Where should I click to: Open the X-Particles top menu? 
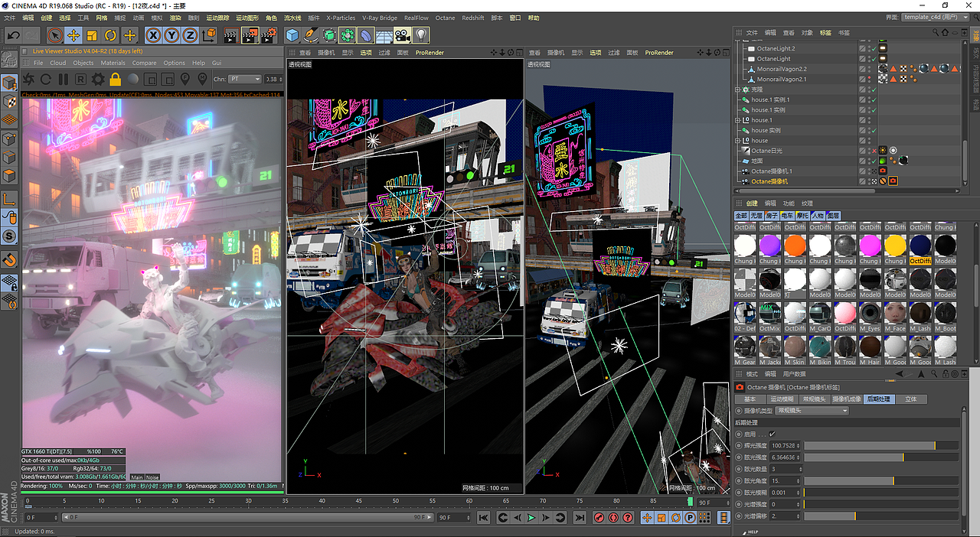[x=341, y=18]
